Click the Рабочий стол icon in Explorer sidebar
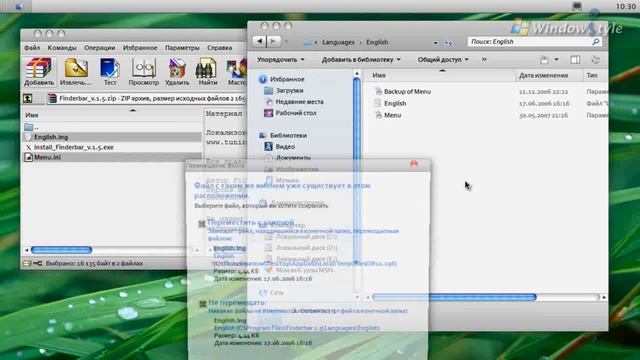The image size is (640, 360). point(268,113)
